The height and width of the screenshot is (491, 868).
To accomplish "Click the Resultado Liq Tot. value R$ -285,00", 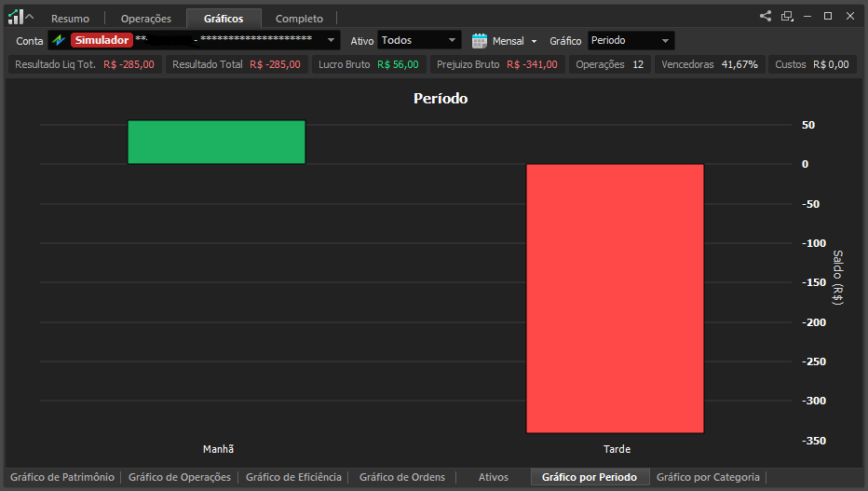I will 129,64.
